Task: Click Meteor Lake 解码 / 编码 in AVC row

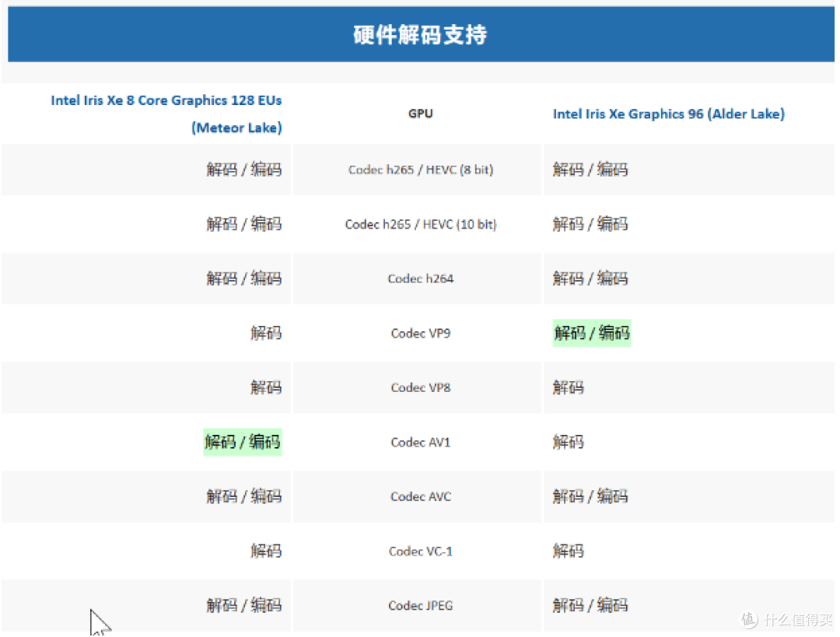Action: click(x=244, y=497)
